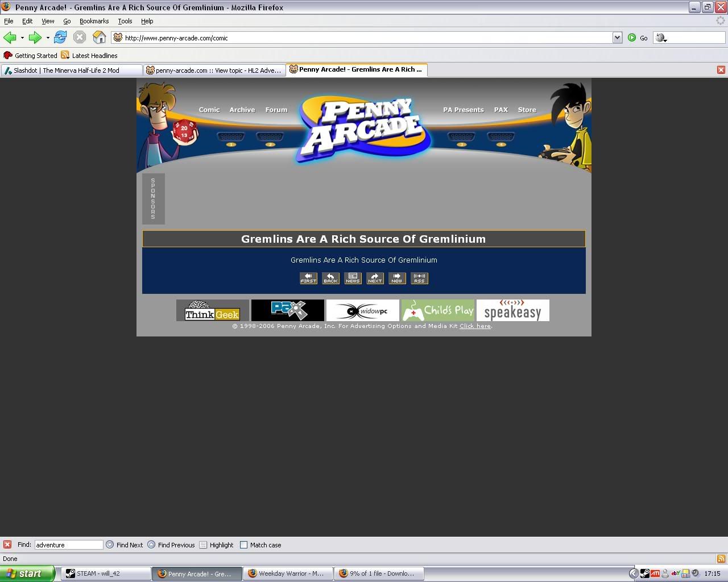Open the Speakeasy sponsor banner
728x582 pixels.
pyautogui.click(x=513, y=310)
